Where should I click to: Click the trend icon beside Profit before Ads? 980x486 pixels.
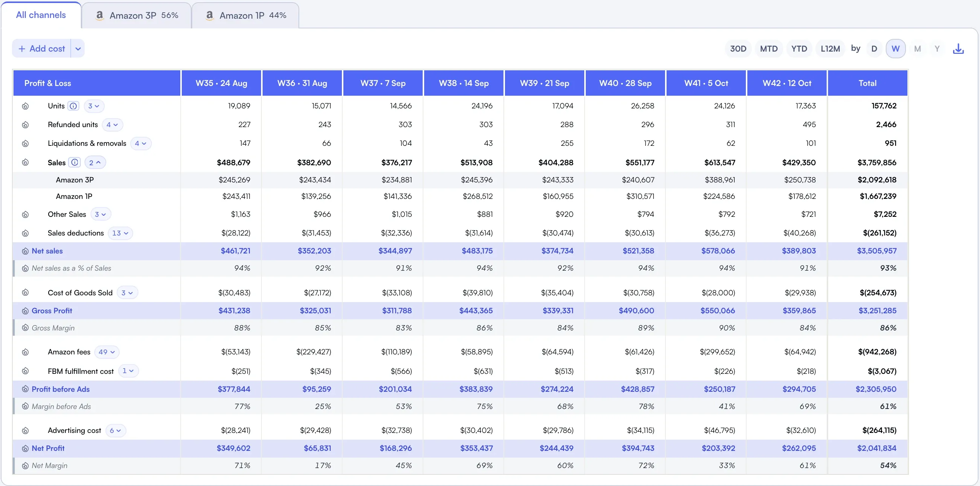(x=25, y=389)
